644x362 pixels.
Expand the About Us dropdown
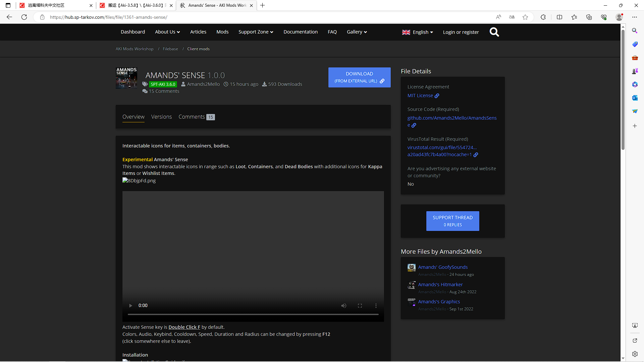click(167, 32)
